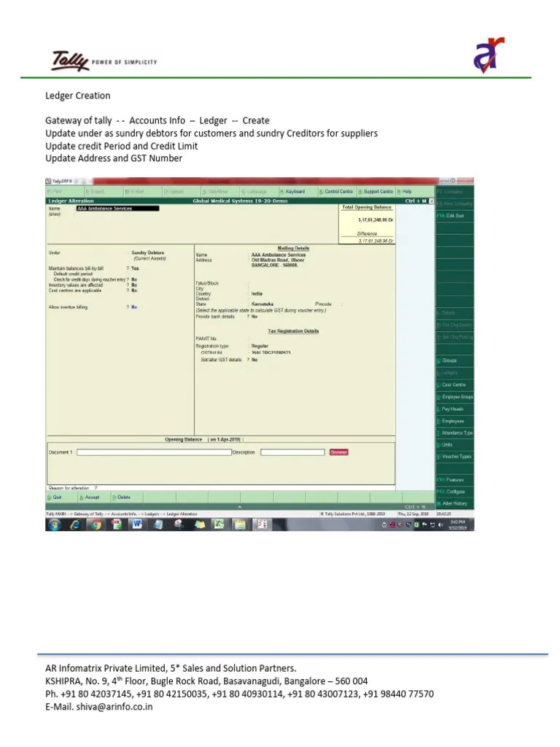The height and width of the screenshot is (747, 560).
Task: Click the Delete button
Action: coord(122,498)
